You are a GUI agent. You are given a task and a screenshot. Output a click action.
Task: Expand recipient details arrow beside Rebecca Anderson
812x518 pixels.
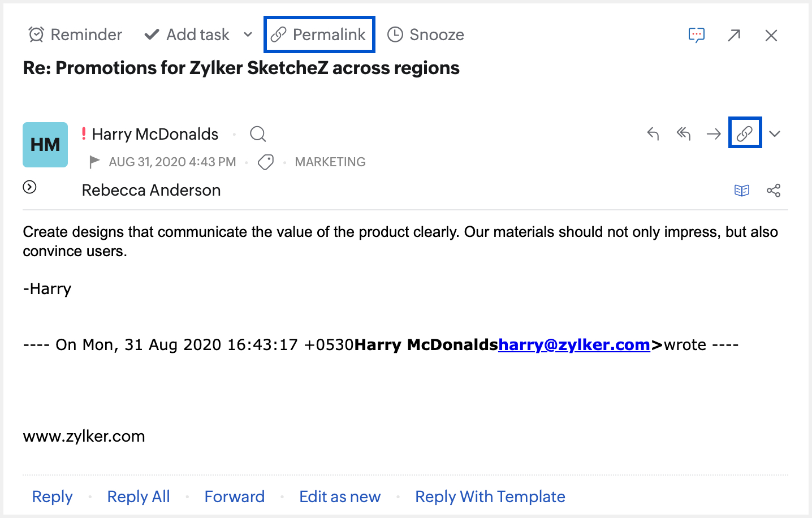pos(30,187)
